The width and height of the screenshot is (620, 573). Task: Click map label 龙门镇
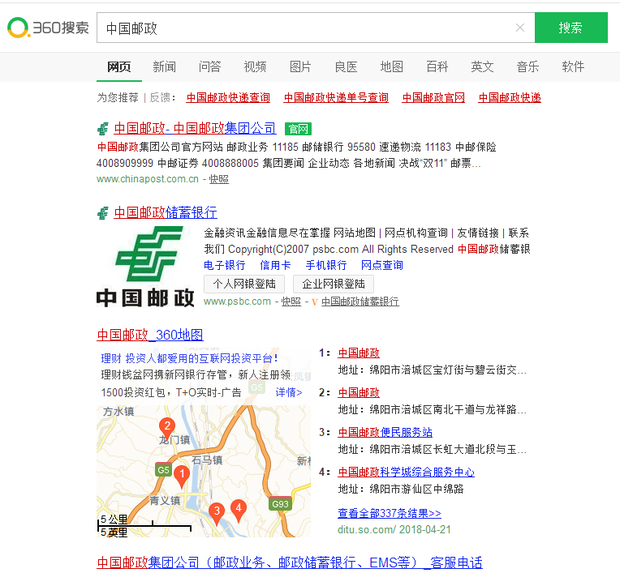click(x=174, y=439)
